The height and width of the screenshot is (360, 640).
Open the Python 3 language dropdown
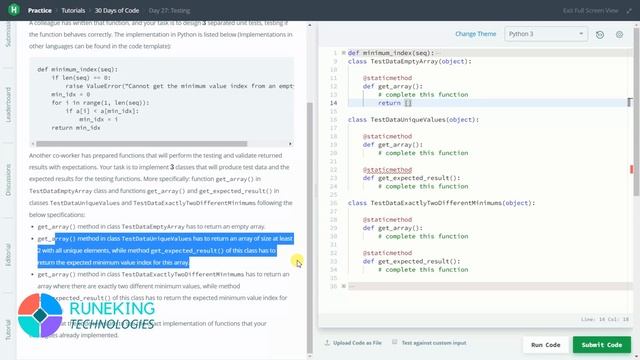(546, 34)
